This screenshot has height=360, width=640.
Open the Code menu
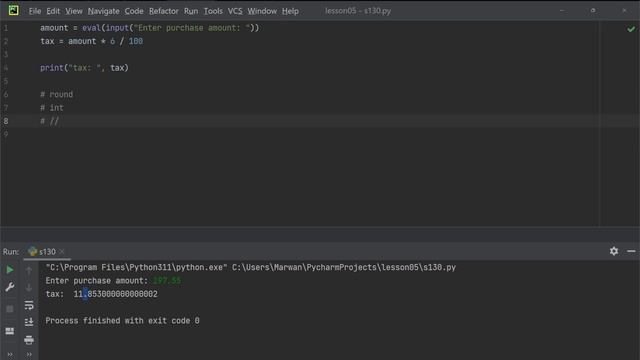coord(134,11)
